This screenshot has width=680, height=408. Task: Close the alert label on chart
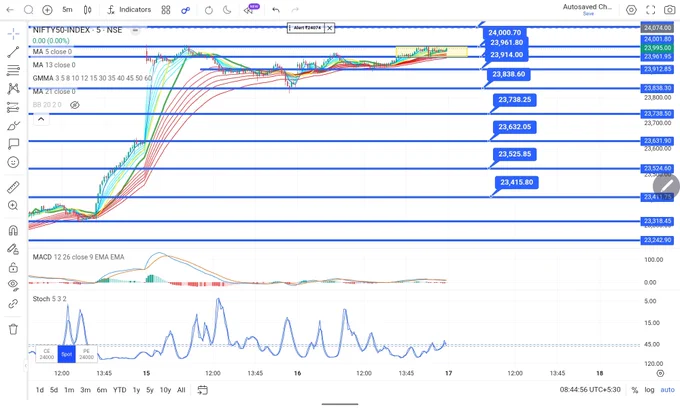point(330,28)
